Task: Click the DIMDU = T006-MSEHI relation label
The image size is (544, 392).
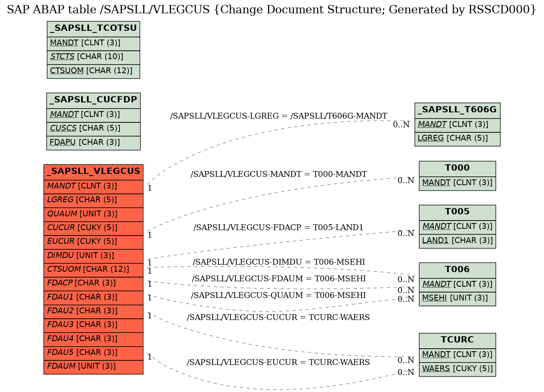Action: pos(279,262)
